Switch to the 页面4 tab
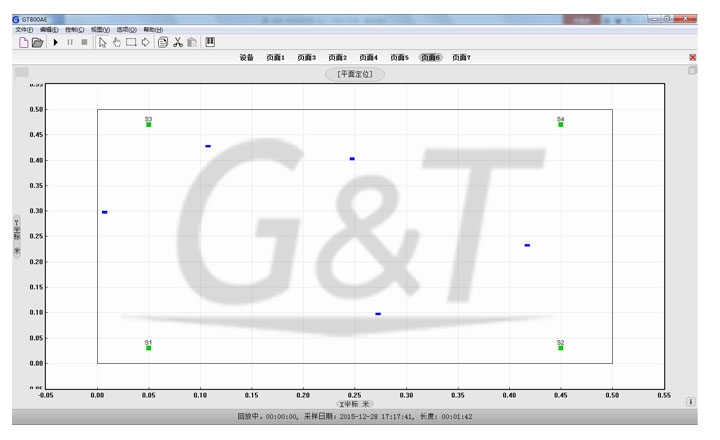Screen dimensions: 720x440 click(x=368, y=57)
